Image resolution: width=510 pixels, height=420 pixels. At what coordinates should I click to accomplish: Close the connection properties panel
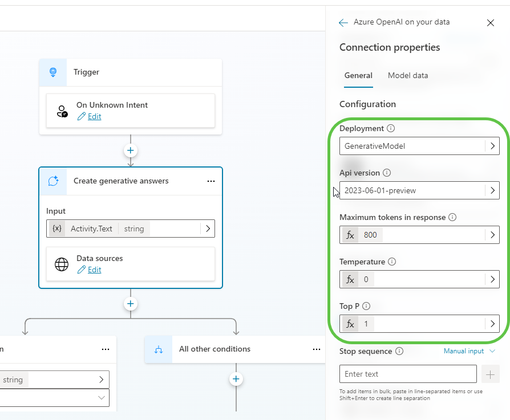(490, 23)
